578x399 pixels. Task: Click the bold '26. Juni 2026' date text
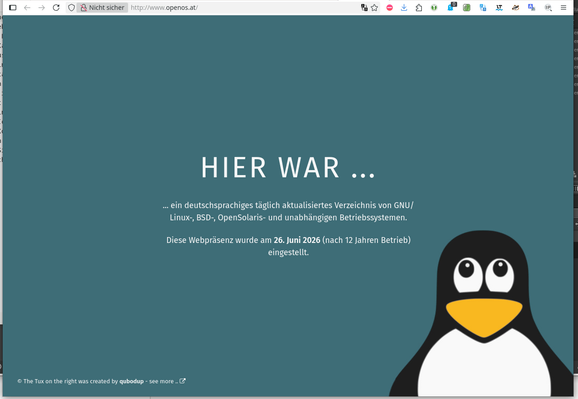[x=297, y=240]
